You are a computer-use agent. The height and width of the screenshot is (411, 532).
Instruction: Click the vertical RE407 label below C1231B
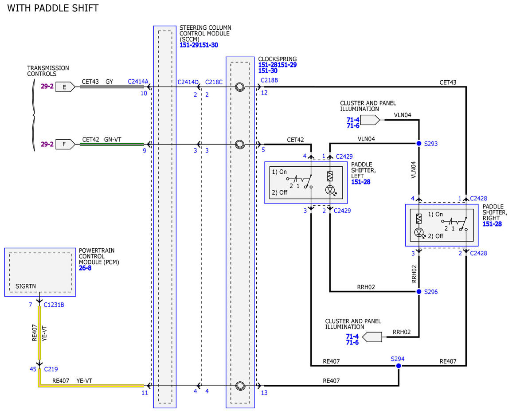pos(34,333)
